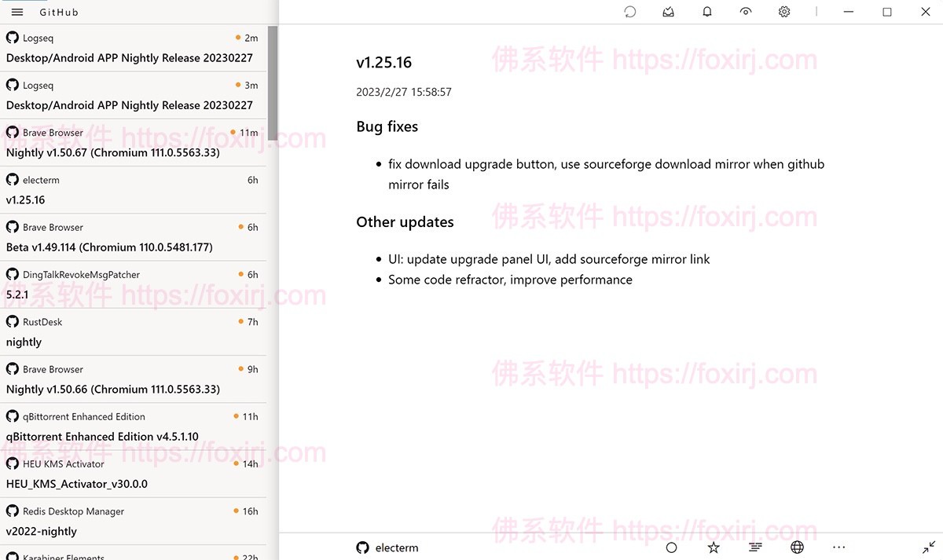Open the notifications bell icon
This screenshot has height=560, width=943.
click(706, 11)
